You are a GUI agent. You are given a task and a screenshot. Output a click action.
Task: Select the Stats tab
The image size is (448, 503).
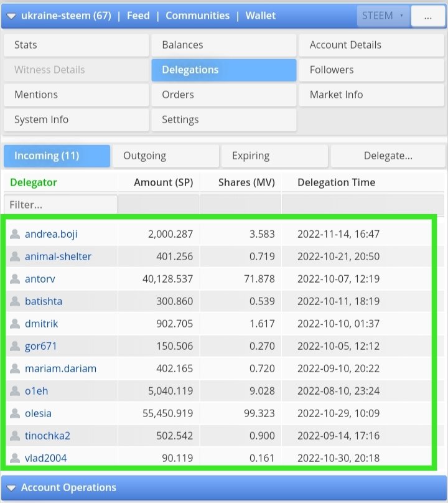[x=77, y=45]
